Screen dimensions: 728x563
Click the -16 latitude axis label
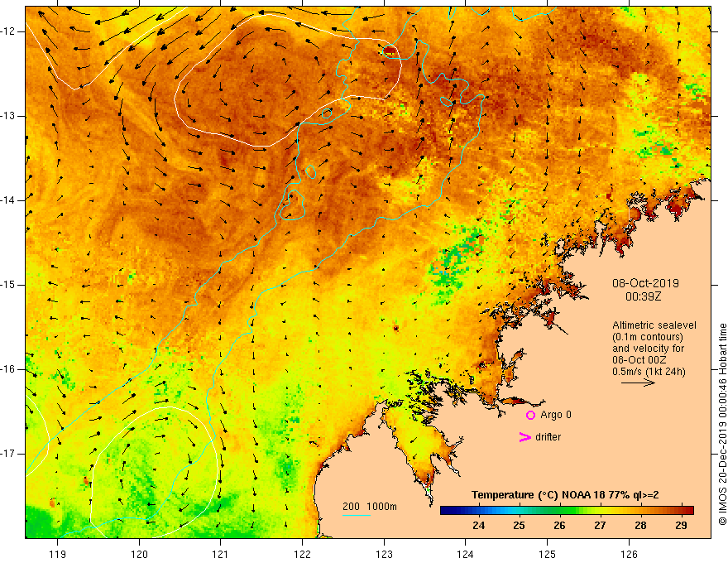tap(8, 369)
